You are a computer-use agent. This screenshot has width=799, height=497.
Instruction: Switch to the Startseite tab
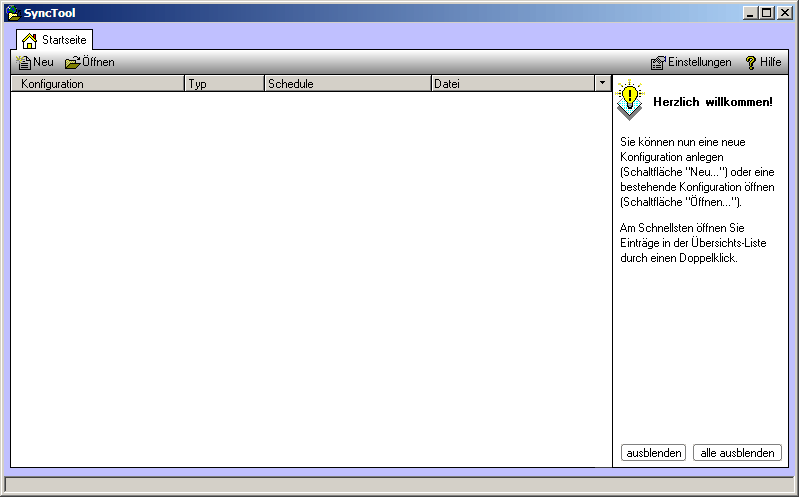(x=56, y=40)
